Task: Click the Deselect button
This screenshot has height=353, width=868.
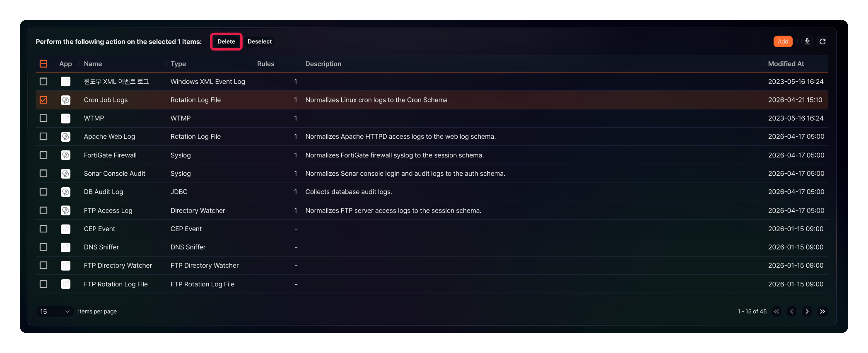Action: tap(260, 41)
